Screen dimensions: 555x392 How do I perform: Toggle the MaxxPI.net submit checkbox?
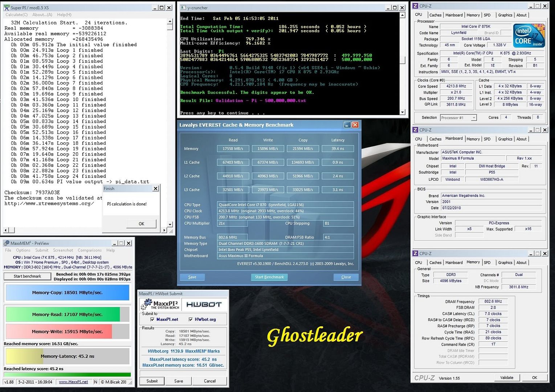[152, 319]
